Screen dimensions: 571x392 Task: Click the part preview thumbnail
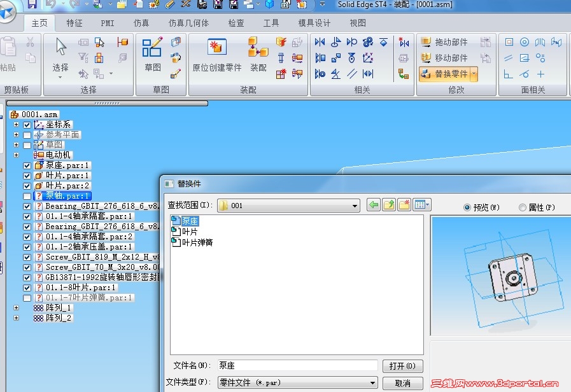pos(501,276)
